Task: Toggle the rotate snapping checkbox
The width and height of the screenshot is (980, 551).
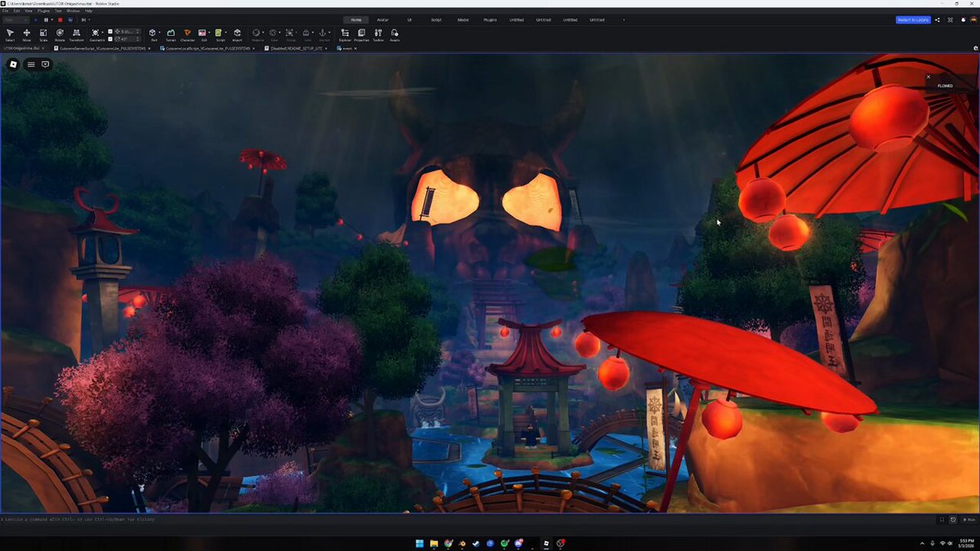Action: [110, 38]
